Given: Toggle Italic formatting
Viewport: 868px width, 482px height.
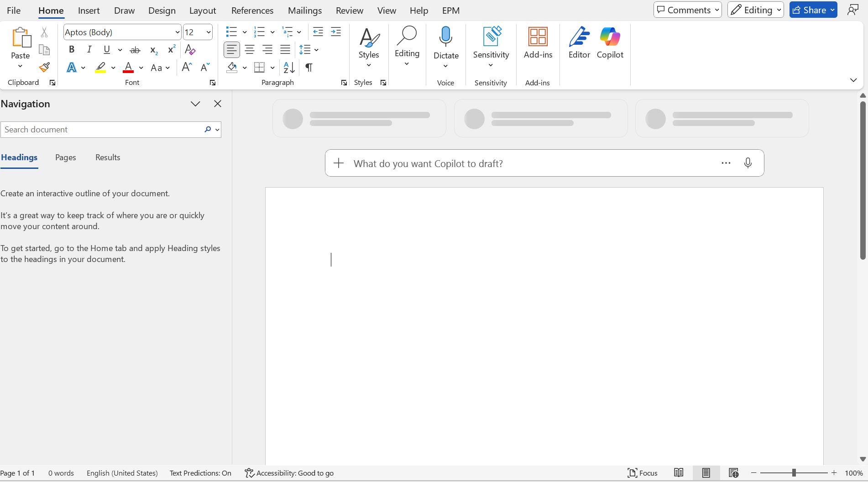Looking at the screenshot, I should point(89,49).
